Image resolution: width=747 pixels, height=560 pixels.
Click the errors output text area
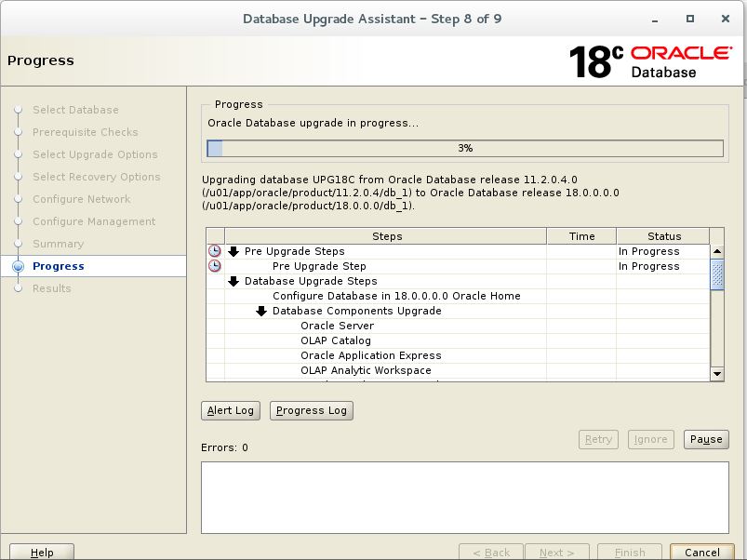[465, 497]
